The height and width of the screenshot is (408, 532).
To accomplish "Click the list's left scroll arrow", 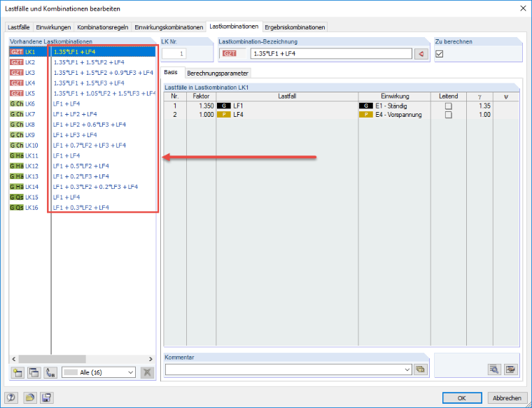I will [x=14, y=359].
